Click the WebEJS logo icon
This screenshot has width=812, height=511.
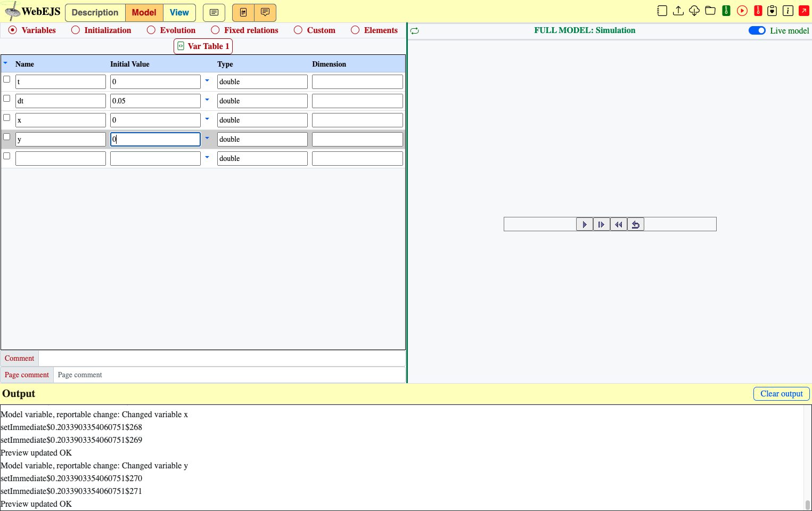coord(12,11)
